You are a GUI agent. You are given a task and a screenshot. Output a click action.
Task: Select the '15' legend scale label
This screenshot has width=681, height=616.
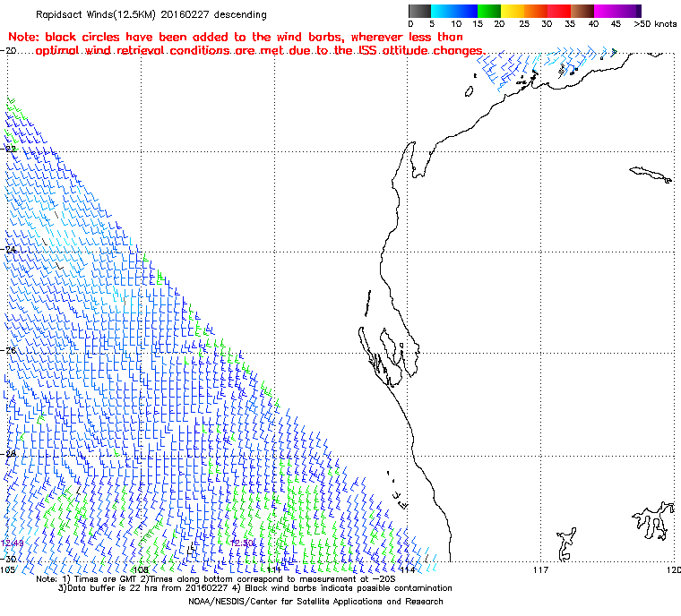(x=478, y=24)
